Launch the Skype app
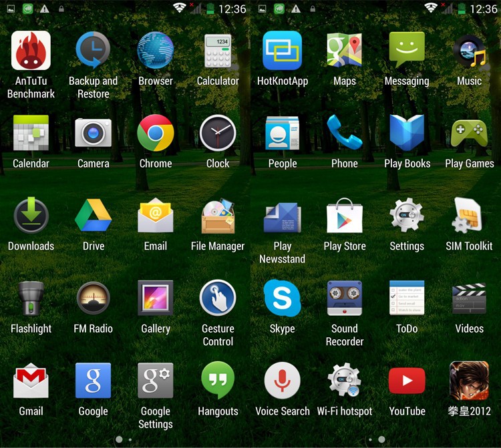This screenshot has width=501, height=448. coord(282,298)
